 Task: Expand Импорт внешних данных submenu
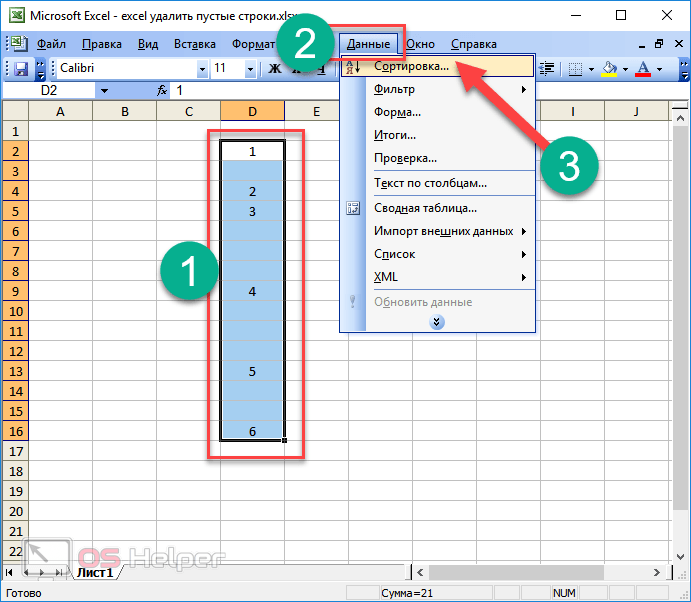pyautogui.click(x=524, y=231)
